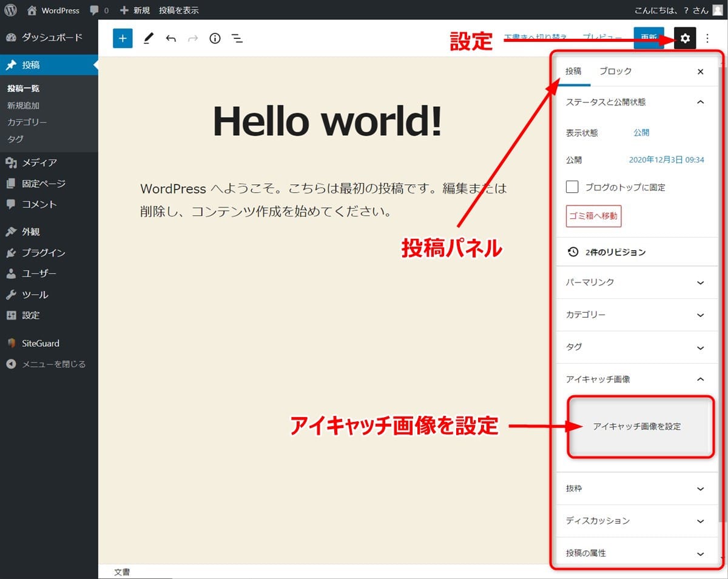Select the pencil tools icon
Viewport: 728px width, 579px height.
coord(148,38)
